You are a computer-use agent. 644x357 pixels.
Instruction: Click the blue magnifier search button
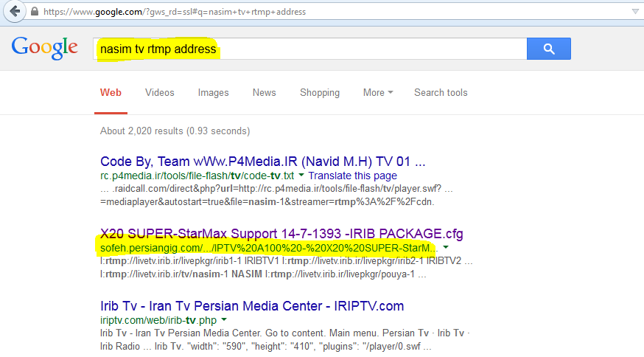549,49
